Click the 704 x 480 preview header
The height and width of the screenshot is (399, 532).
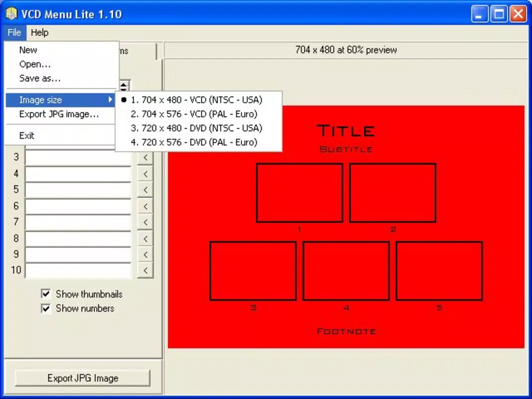(346, 50)
